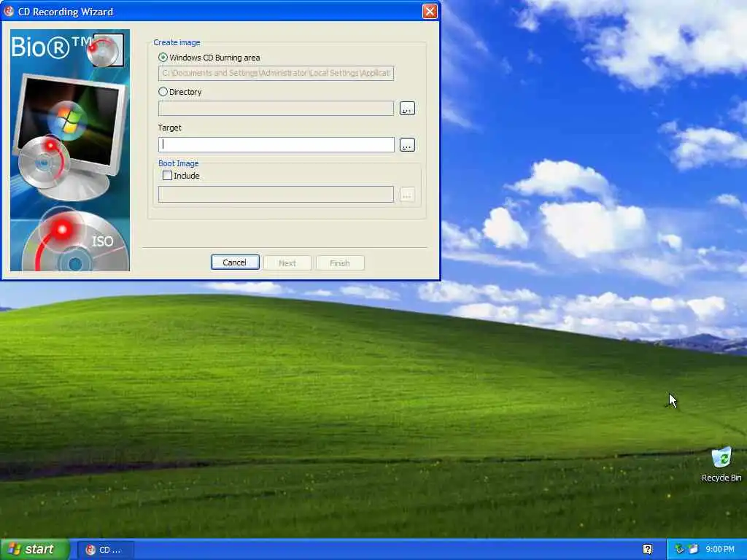
Task: Click the Boot Image path field
Action: 276,194
